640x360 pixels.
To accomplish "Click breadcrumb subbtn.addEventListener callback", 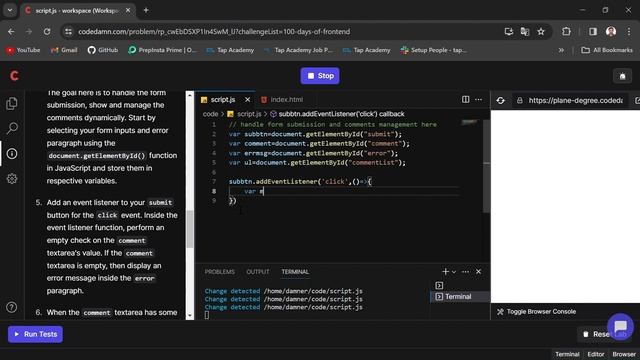I will click(337, 114).
